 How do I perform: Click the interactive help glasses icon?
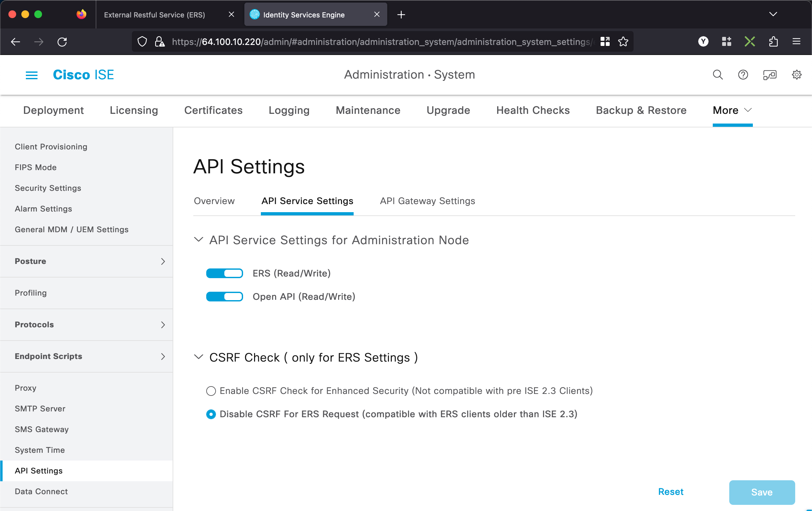[770, 75]
